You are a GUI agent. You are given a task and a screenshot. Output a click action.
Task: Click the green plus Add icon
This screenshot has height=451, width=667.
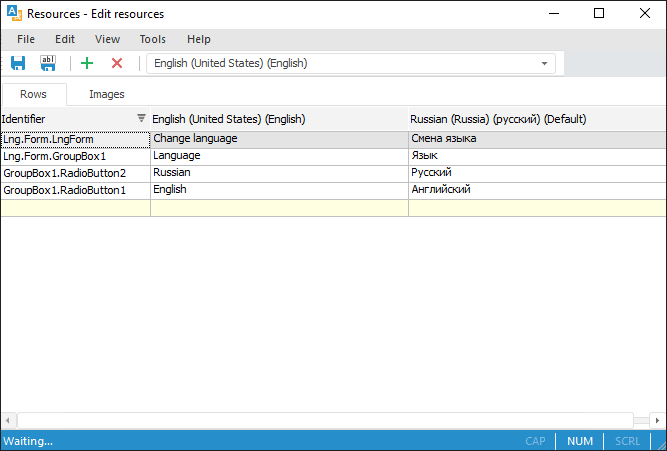(87, 63)
